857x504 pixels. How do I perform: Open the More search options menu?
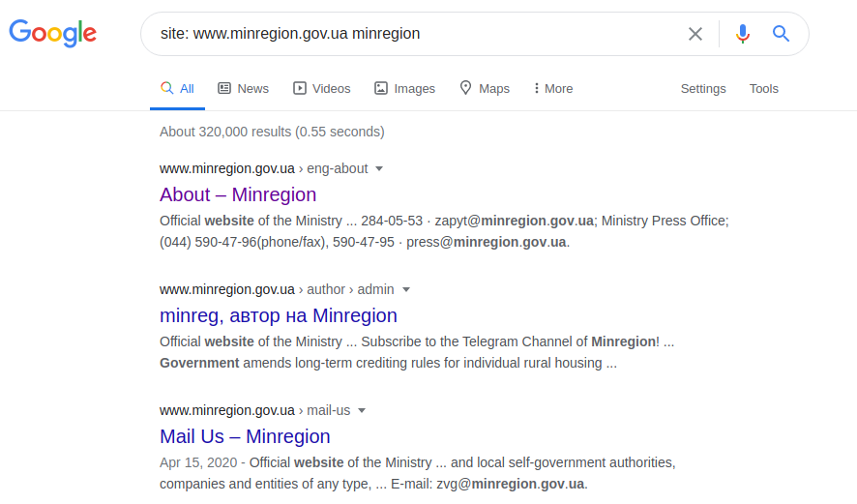[553, 89]
